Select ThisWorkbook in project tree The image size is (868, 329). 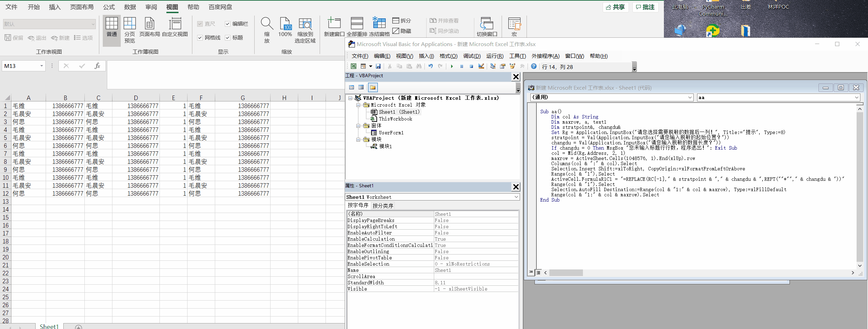pyautogui.click(x=395, y=119)
